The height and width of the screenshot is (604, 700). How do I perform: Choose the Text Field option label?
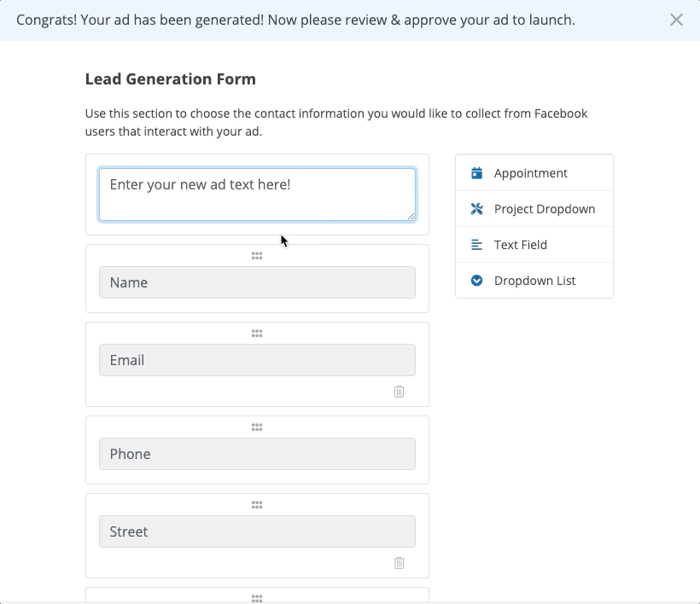pyautogui.click(x=520, y=245)
